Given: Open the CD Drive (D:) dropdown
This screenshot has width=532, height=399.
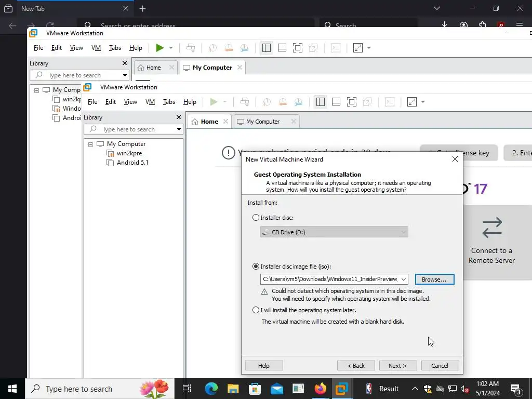Looking at the screenshot, I should click(x=334, y=232).
